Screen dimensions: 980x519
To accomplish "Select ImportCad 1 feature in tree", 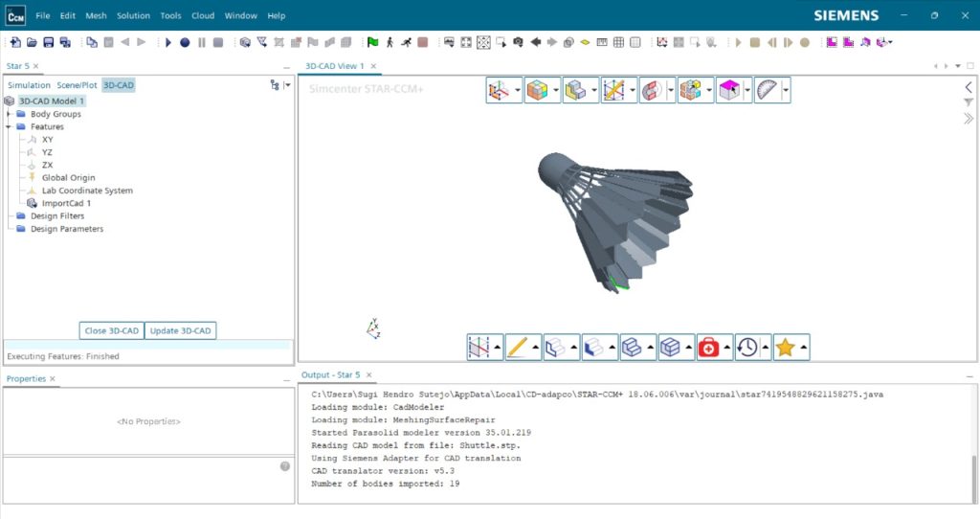I will [x=66, y=203].
